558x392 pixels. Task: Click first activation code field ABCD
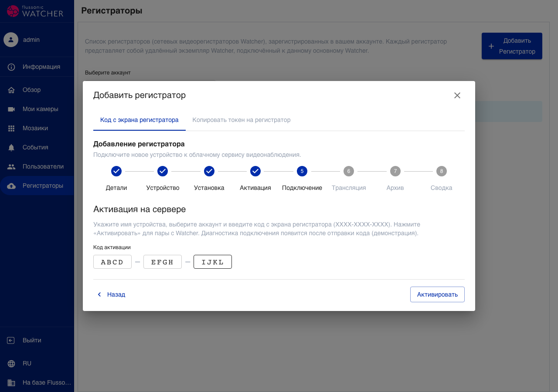(x=112, y=262)
